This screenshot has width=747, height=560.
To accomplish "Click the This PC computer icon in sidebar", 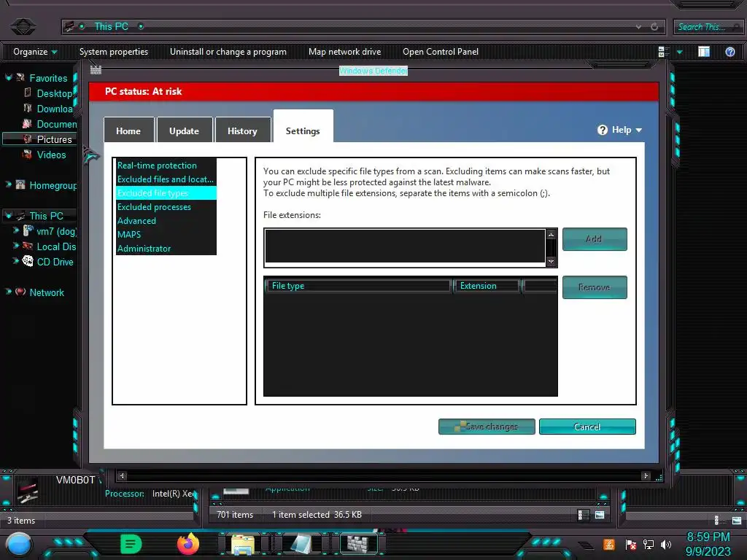I will click(x=20, y=216).
